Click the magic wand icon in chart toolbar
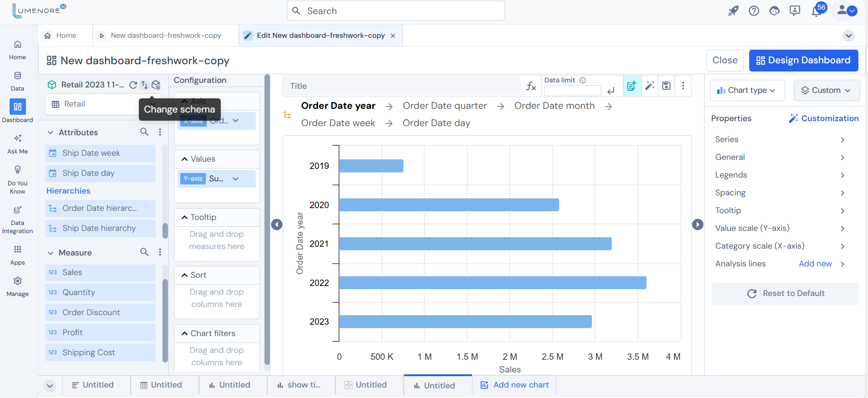This screenshot has width=868, height=398. tap(650, 86)
